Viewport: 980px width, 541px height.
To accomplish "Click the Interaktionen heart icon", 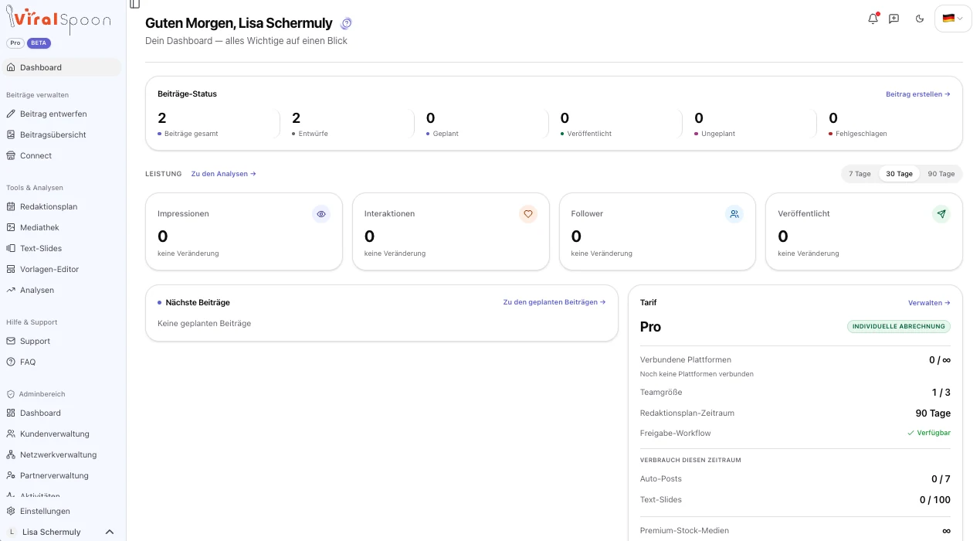I will coord(528,214).
